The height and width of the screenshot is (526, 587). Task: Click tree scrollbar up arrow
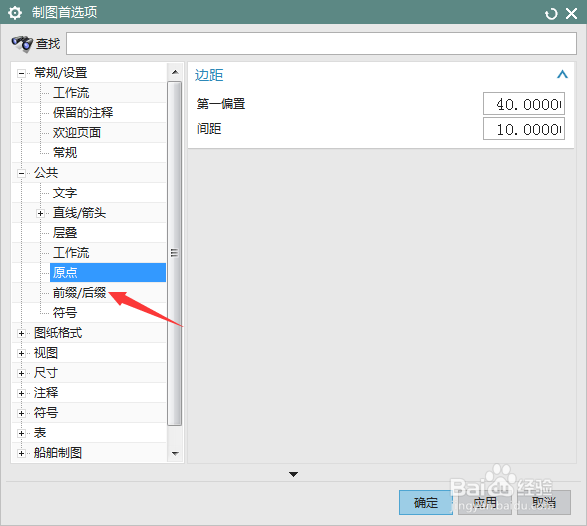pyautogui.click(x=175, y=72)
